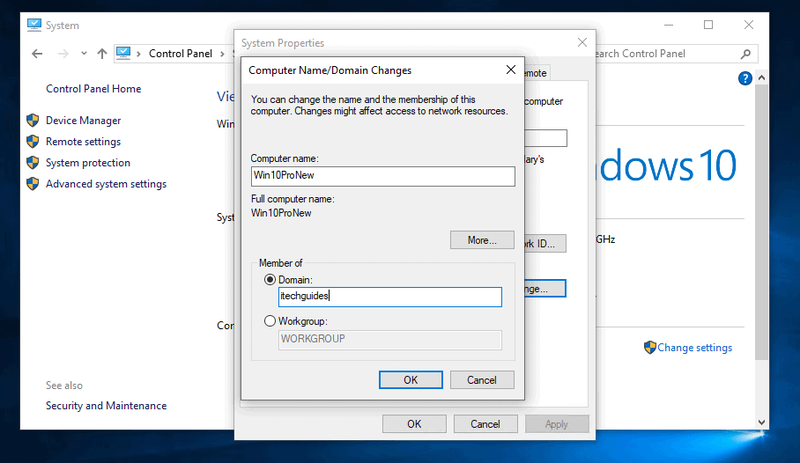This screenshot has width=800, height=463.
Task: Select the Workgroup radio button
Action: click(270, 321)
